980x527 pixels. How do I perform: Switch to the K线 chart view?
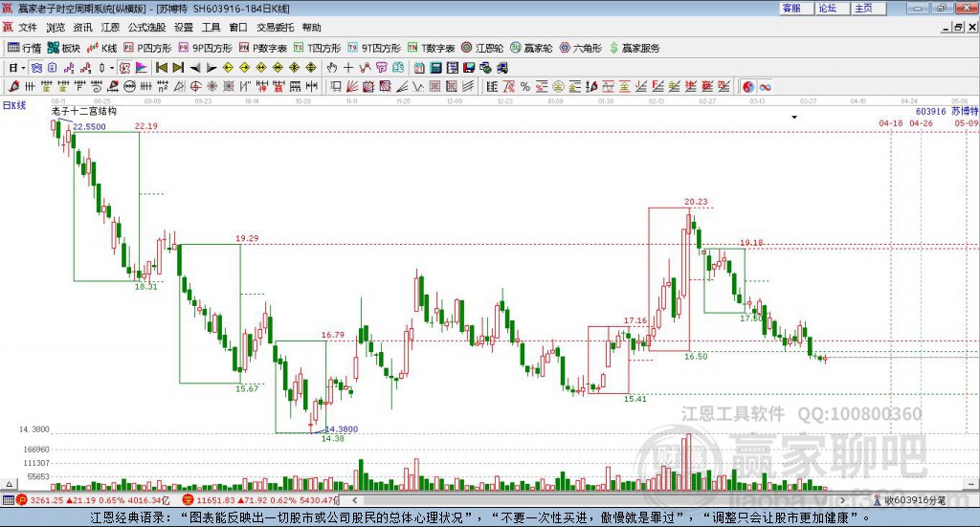tap(102, 48)
